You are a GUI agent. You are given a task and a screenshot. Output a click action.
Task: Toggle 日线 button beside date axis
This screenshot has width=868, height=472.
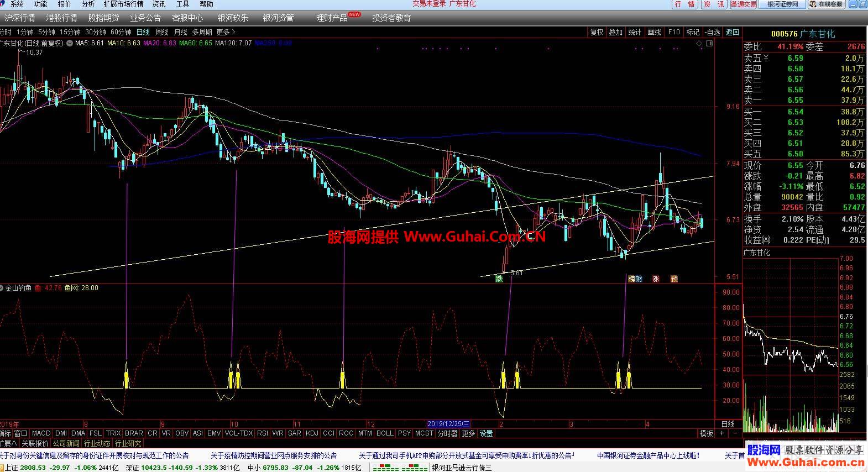[728, 424]
